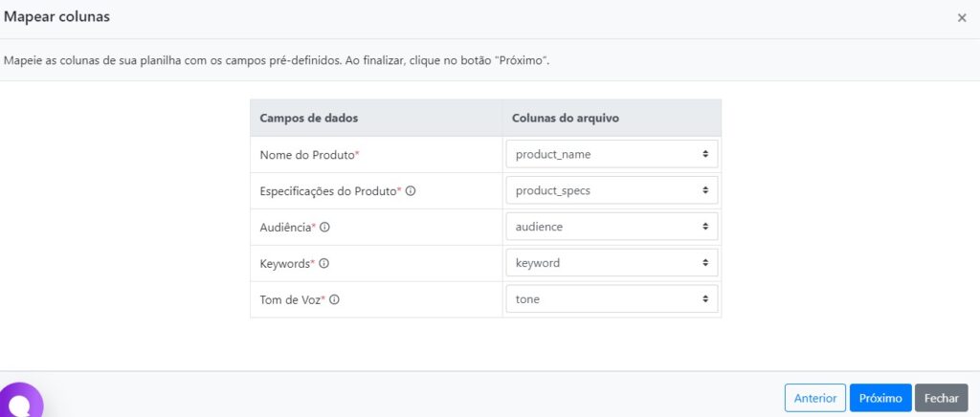This screenshot has width=980, height=417.
Task: Click info icon beside Especificações do Produto
Action: click(x=411, y=190)
